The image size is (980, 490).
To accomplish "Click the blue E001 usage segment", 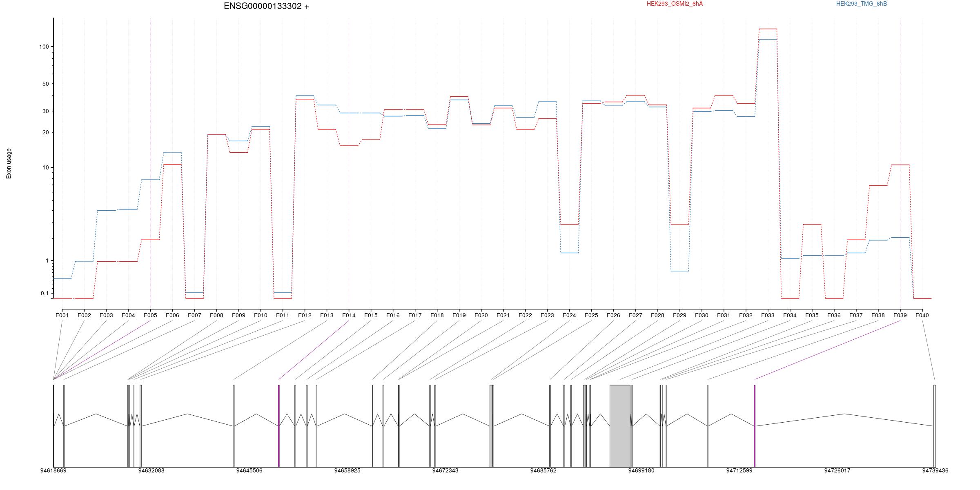I will tap(62, 279).
